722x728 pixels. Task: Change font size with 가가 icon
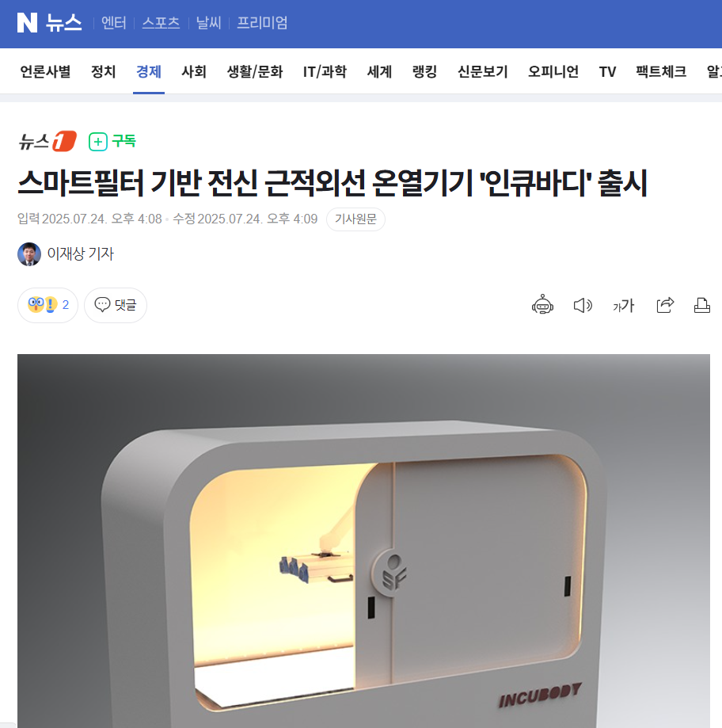[623, 306]
